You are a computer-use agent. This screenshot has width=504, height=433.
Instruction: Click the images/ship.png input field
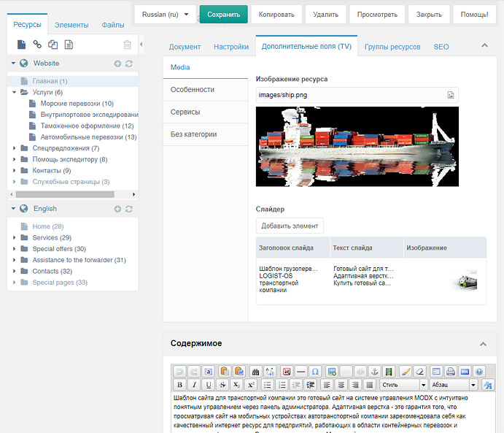pyautogui.click(x=350, y=95)
